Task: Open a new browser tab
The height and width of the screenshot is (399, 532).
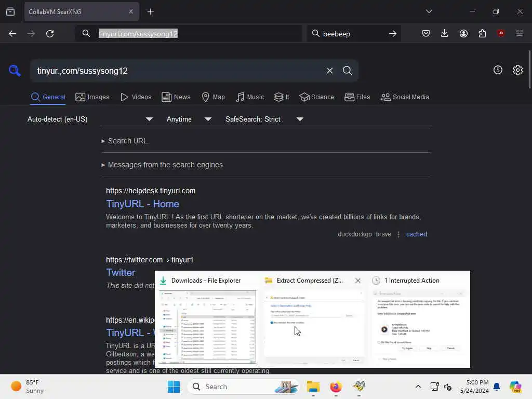Action: tap(150, 12)
